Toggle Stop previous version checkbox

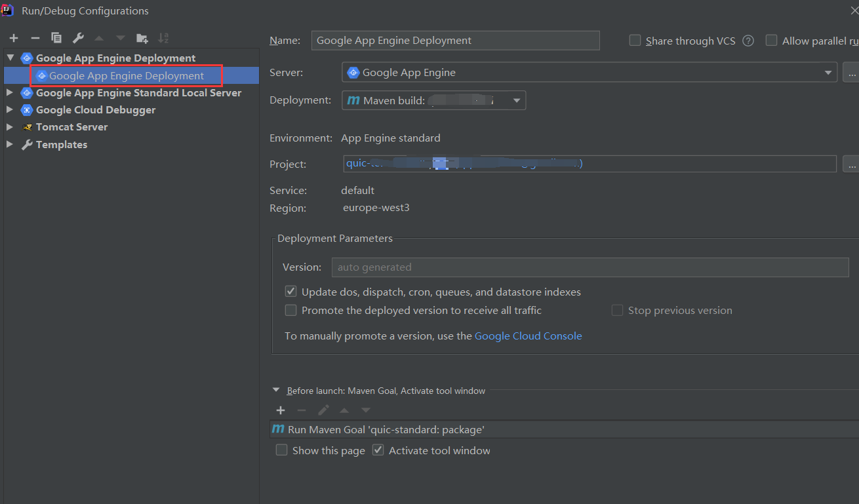click(x=617, y=311)
